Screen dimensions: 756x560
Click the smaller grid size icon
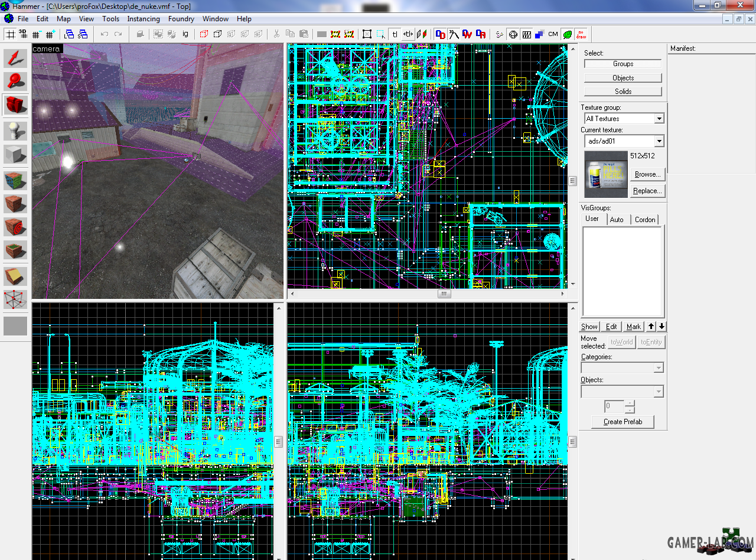click(37, 34)
